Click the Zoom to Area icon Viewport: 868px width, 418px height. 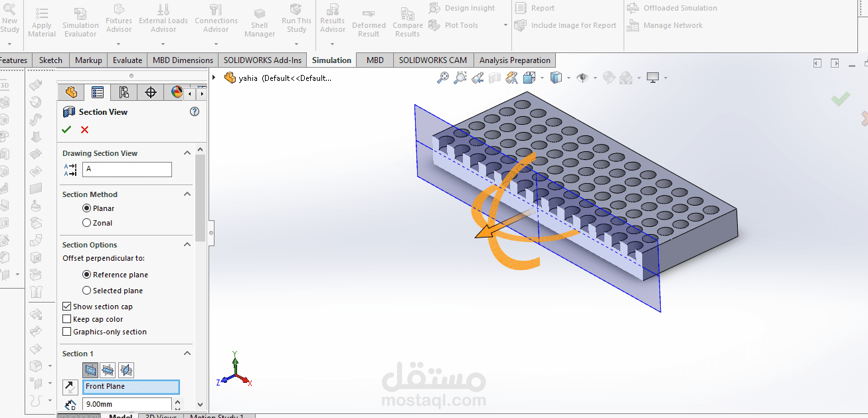(460, 78)
